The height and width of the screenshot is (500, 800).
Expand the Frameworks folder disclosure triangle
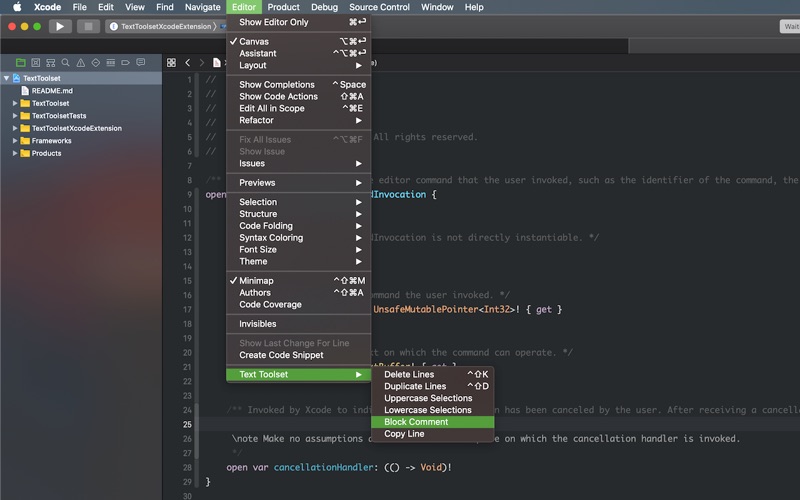(15, 141)
